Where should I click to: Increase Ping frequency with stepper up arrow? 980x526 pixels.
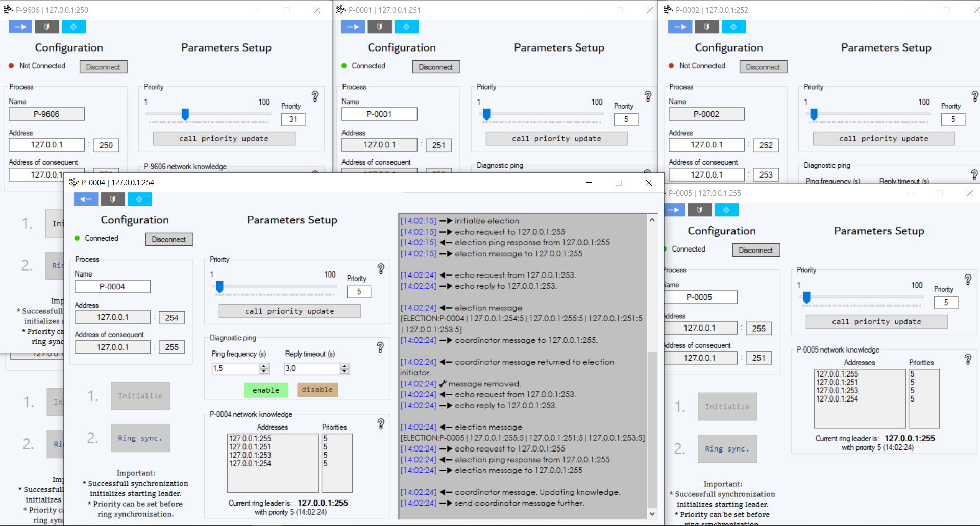[x=264, y=366]
